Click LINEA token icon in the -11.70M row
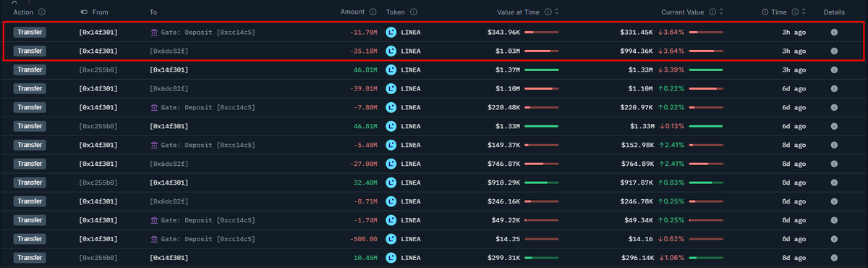 [x=391, y=32]
